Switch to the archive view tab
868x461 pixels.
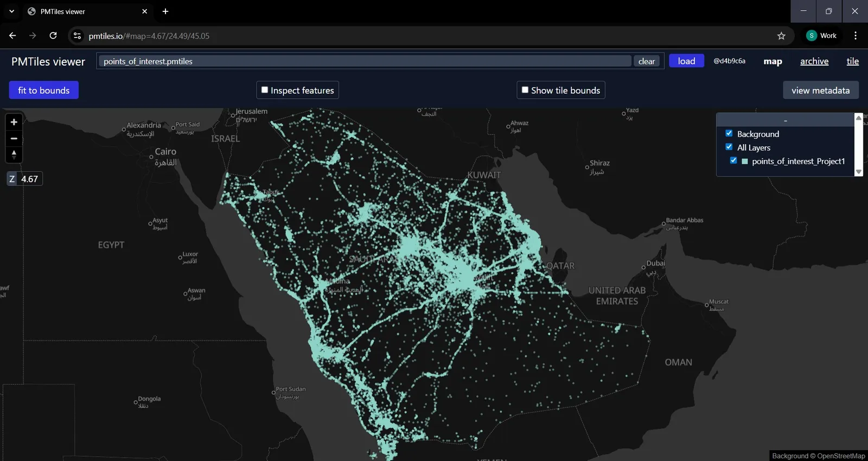pos(814,61)
